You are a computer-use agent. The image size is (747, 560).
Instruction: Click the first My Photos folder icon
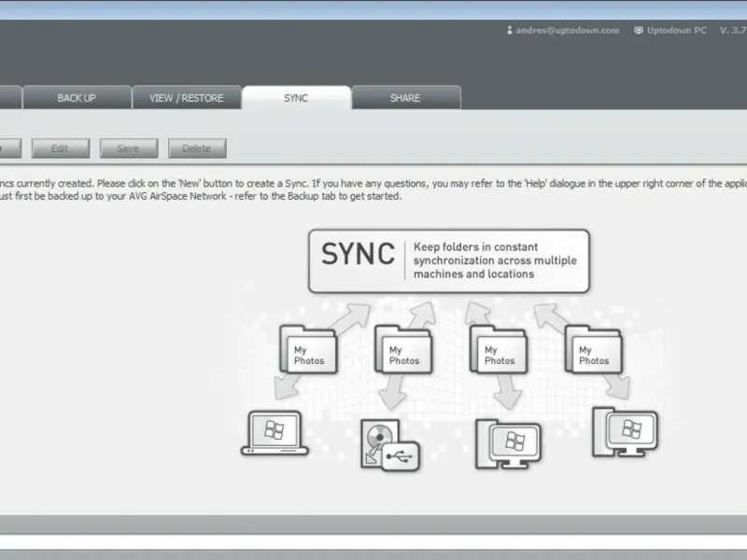pos(308,349)
